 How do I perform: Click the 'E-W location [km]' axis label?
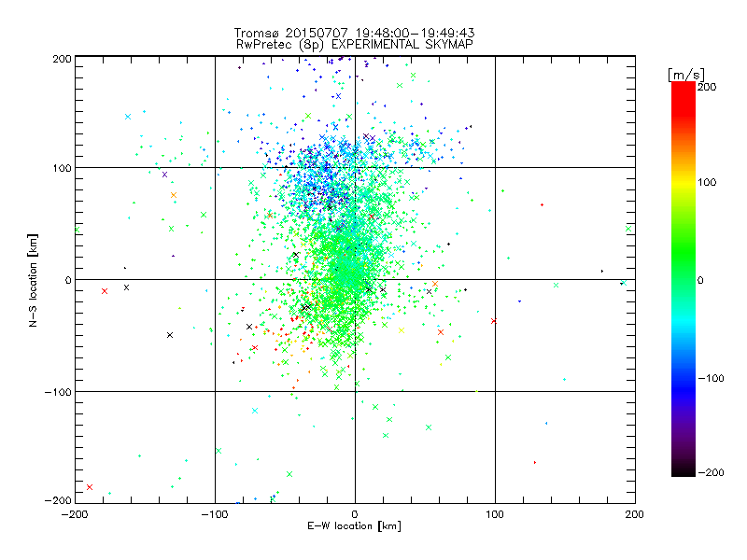pos(354,525)
